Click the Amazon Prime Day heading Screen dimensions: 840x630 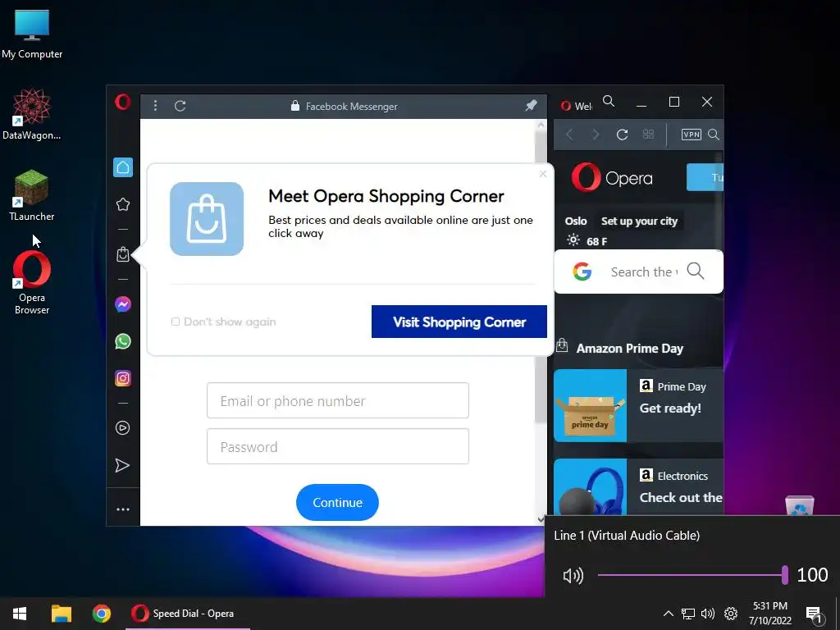point(629,348)
